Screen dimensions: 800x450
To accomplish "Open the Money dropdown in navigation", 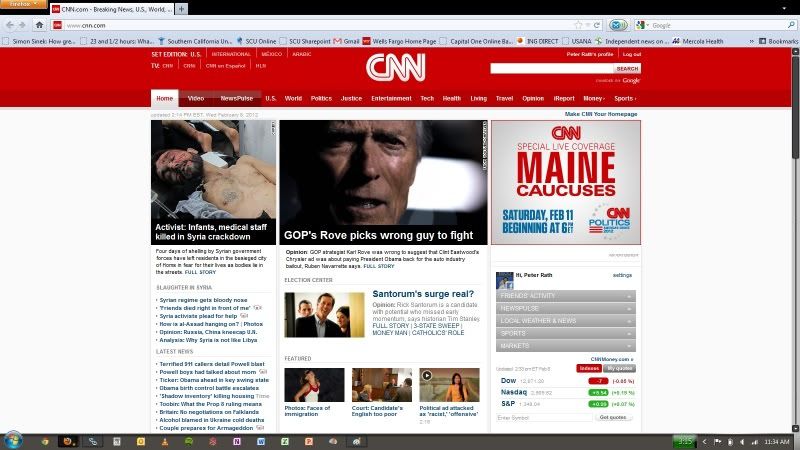I will tap(593, 98).
